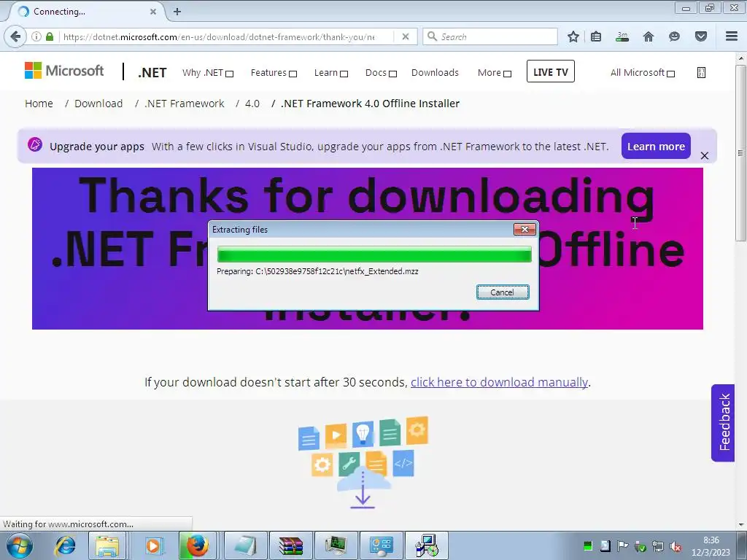
Task: Click the purple Upgrade your apps badge icon
Action: (35, 145)
